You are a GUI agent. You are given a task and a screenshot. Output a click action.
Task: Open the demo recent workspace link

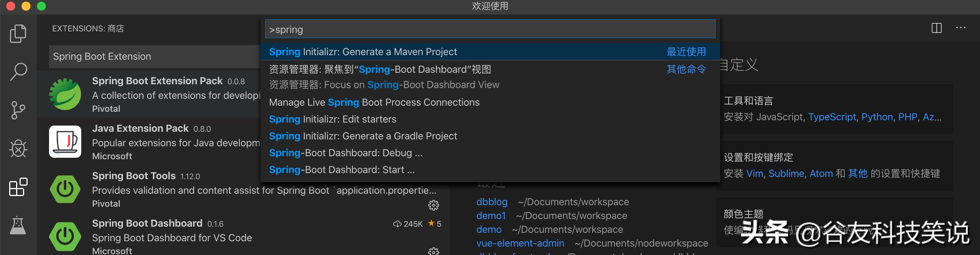[x=489, y=229]
